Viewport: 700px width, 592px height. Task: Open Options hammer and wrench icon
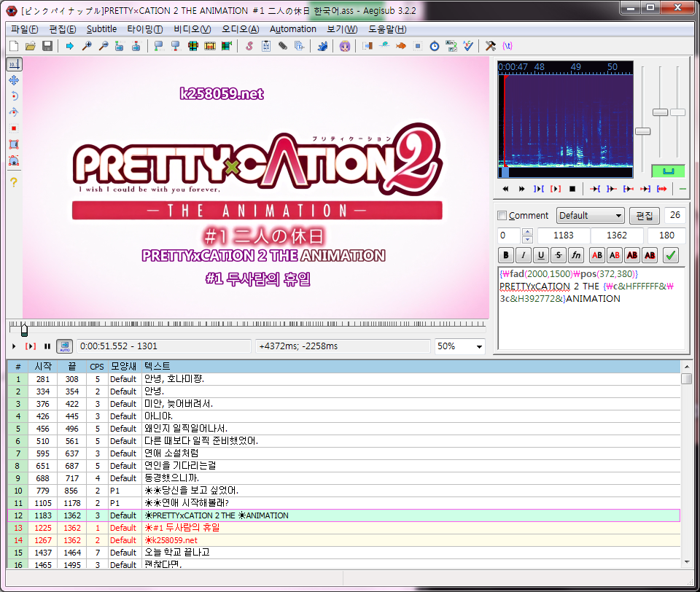click(491, 46)
